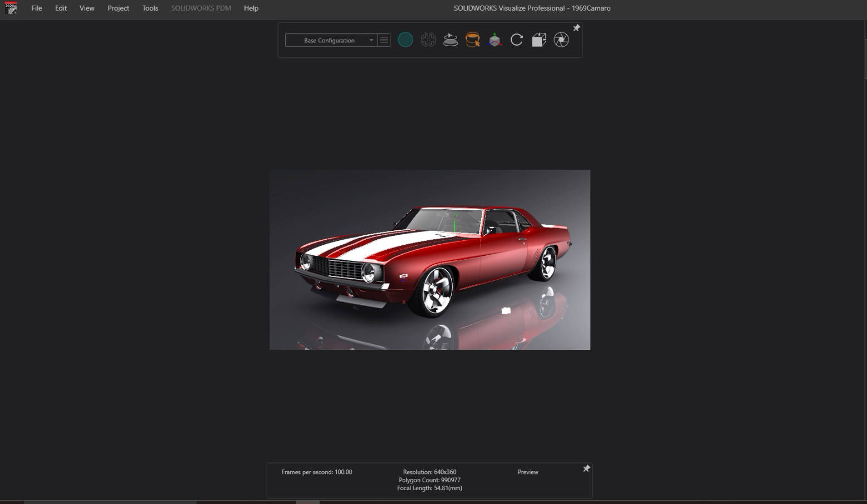Open the configuration list button
This screenshot has height=504, width=867.
(x=384, y=40)
